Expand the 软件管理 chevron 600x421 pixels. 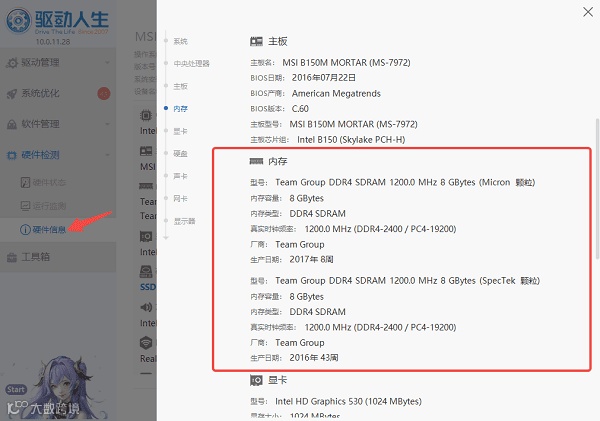[108, 124]
